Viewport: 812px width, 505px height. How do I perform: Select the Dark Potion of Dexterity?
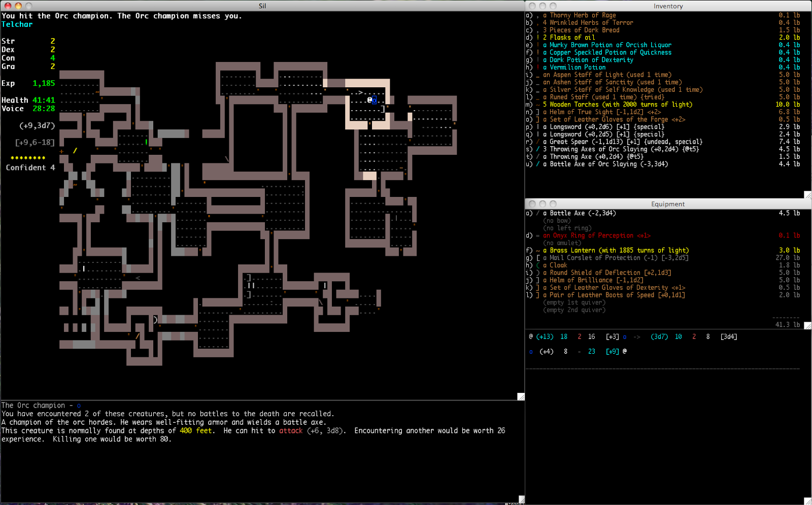click(663, 60)
